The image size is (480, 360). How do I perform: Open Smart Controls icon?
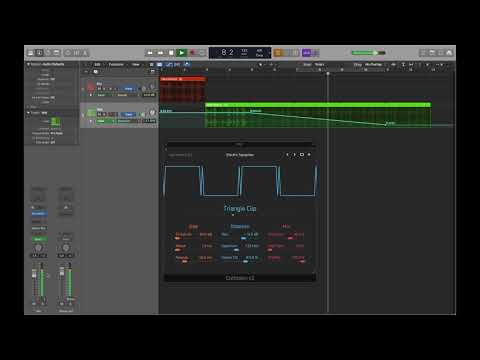(x=68, y=53)
